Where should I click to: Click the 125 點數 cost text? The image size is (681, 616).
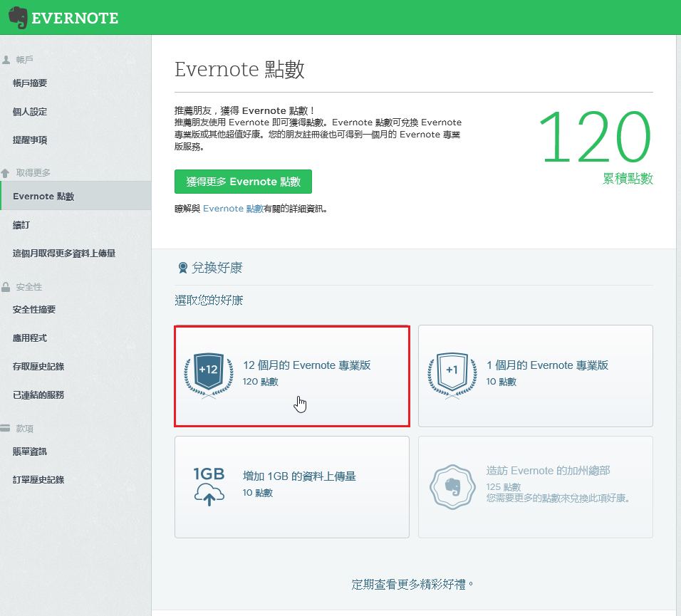tap(504, 487)
